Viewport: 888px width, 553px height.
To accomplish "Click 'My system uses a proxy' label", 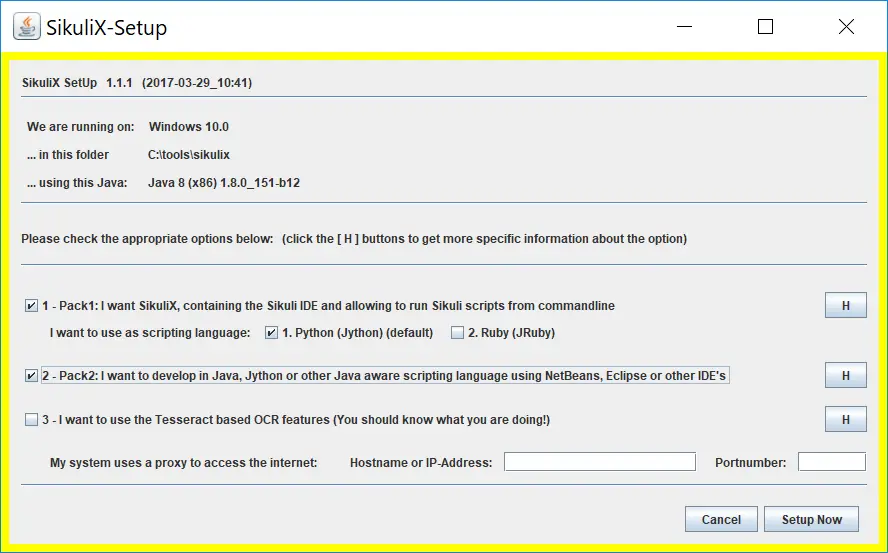I will 183,463.
